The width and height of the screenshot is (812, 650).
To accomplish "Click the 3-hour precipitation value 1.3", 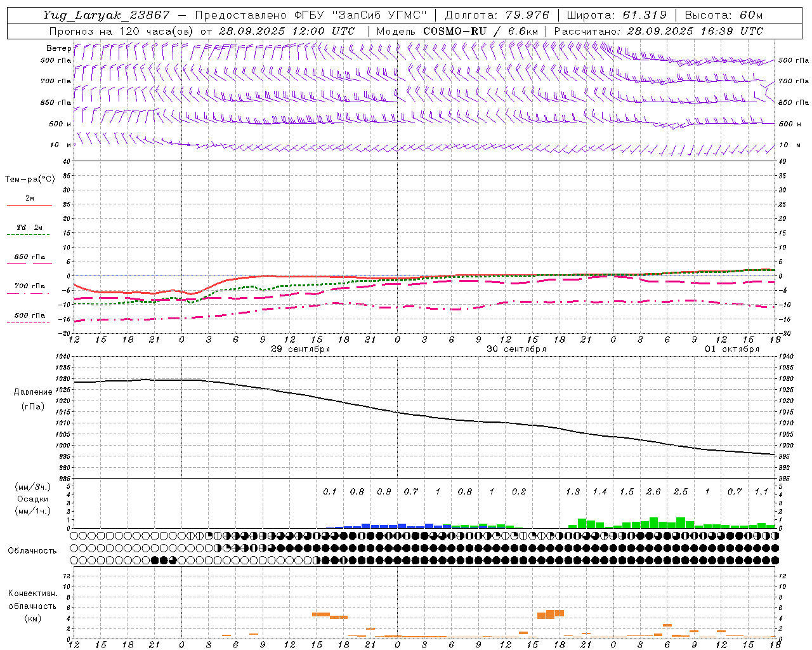I will tap(573, 492).
